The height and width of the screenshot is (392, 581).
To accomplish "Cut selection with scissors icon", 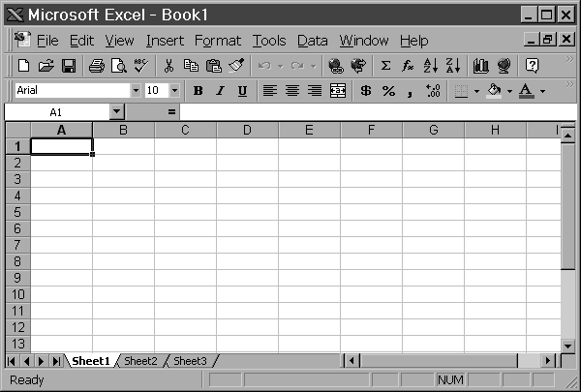I will pos(168,66).
